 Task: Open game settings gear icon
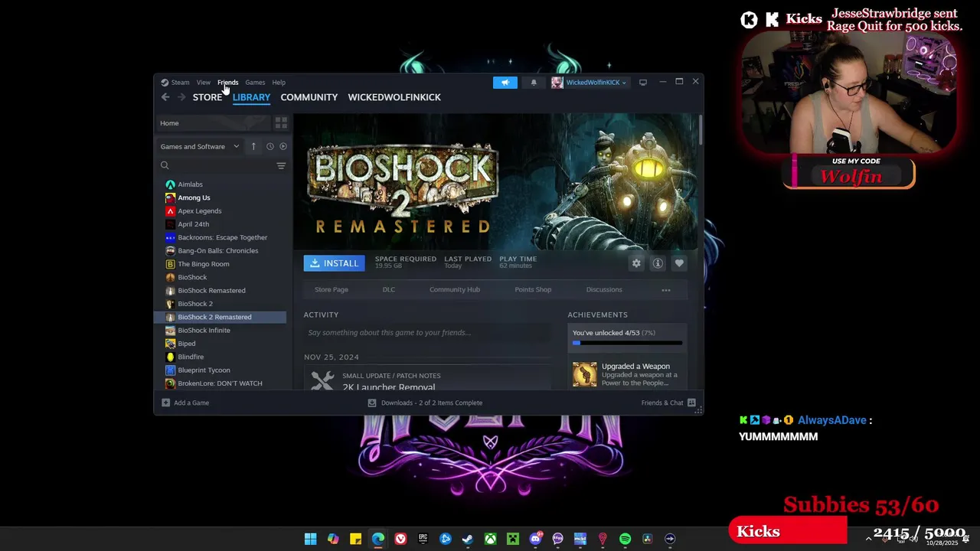coord(636,263)
